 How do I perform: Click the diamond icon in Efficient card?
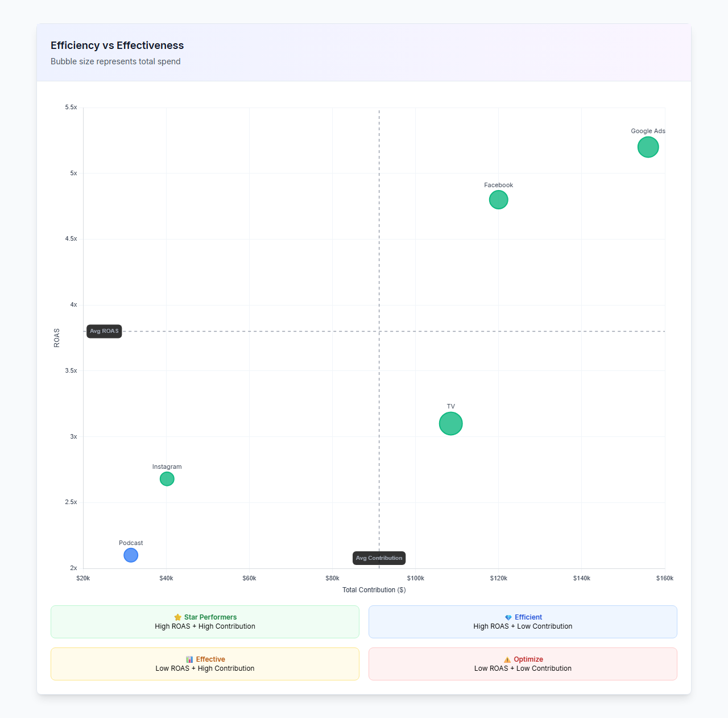click(x=508, y=617)
